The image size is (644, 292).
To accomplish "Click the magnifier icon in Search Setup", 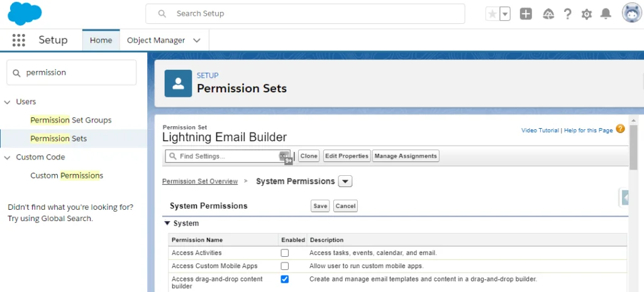I will point(162,14).
